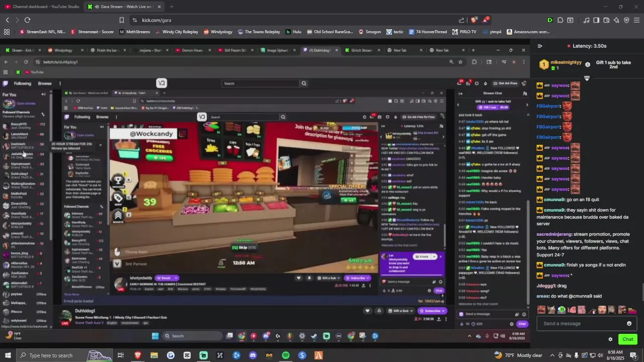Toggle the browser sidebar panel
The width and height of the screenshot is (644, 362).
[x=596, y=20]
